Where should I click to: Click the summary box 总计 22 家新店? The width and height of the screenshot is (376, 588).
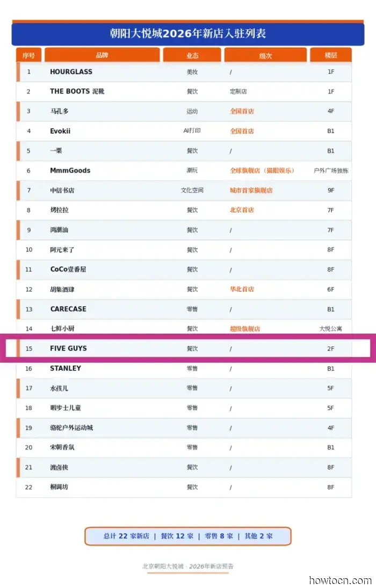click(188, 536)
